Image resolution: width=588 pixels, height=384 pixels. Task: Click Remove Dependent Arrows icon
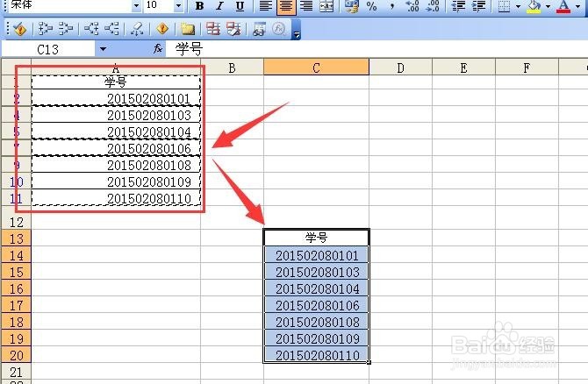click(x=111, y=29)
